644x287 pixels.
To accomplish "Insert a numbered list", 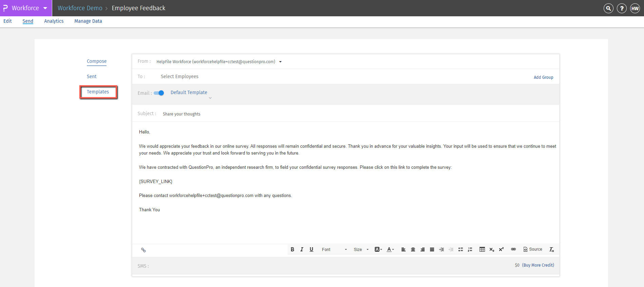I will click(470, 249).
